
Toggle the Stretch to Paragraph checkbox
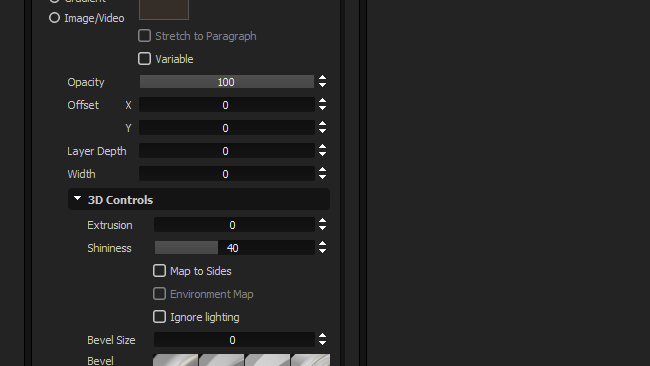point(144,36)
